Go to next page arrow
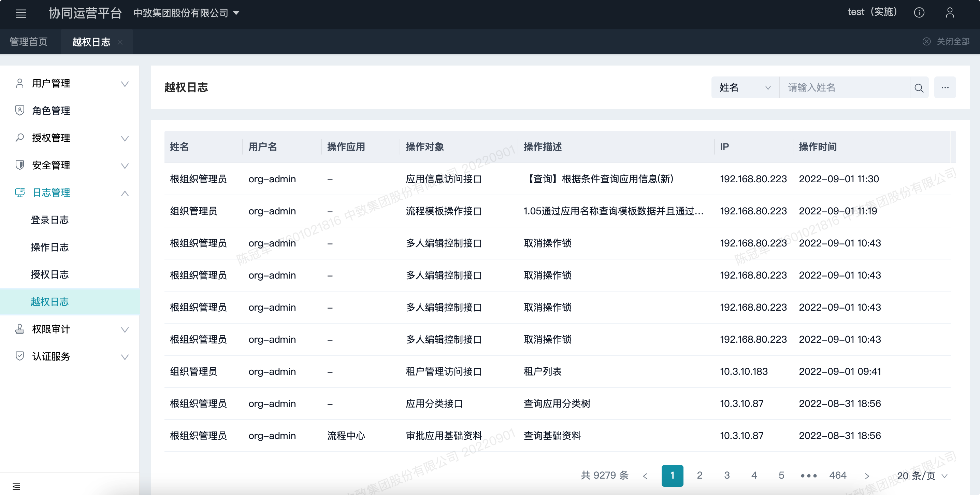 tap(867, 476)
